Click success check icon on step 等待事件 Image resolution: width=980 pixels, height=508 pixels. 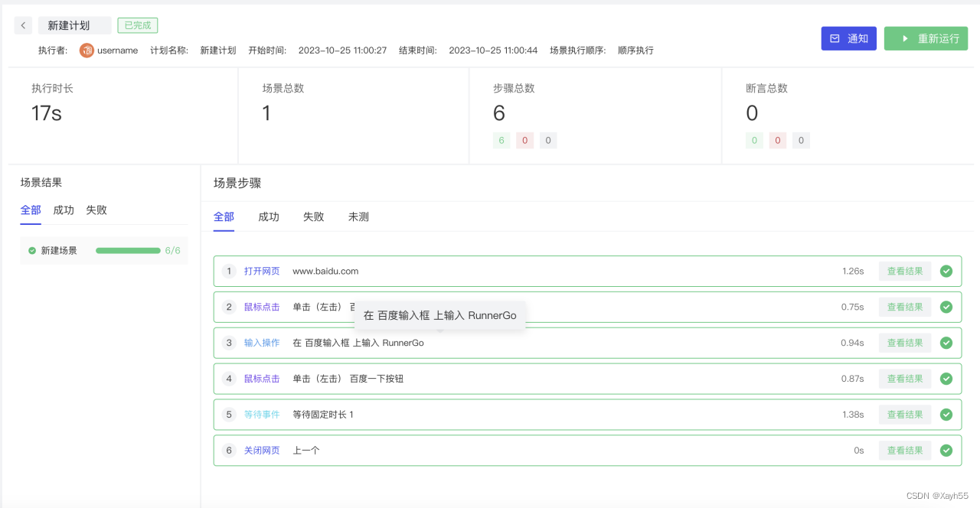946,414
